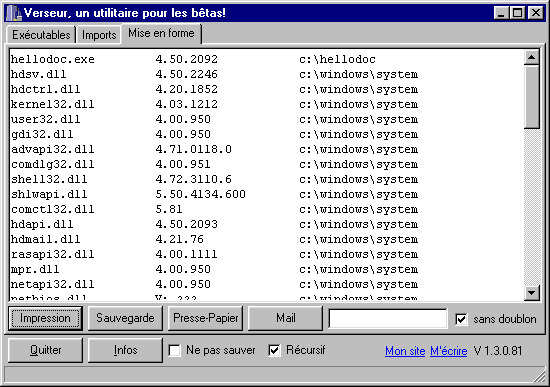Click the window resize grip corner
This screenshot has height=387, width=550.
tap(539, 376)
